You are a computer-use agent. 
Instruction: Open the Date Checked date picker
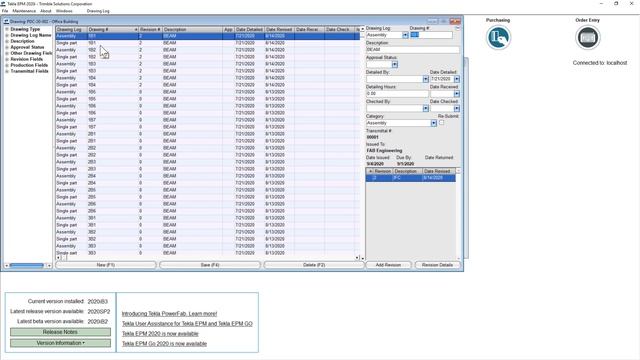point(457,109)
